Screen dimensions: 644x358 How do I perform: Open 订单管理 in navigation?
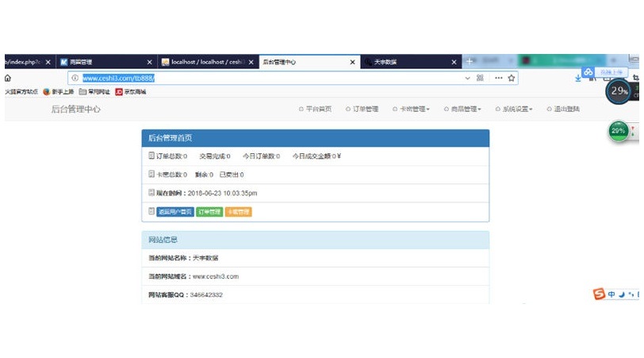click(x=362, y=109)
